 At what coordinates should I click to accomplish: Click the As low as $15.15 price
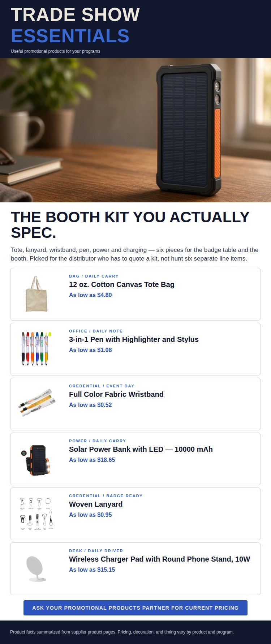[x=92, y=570]
